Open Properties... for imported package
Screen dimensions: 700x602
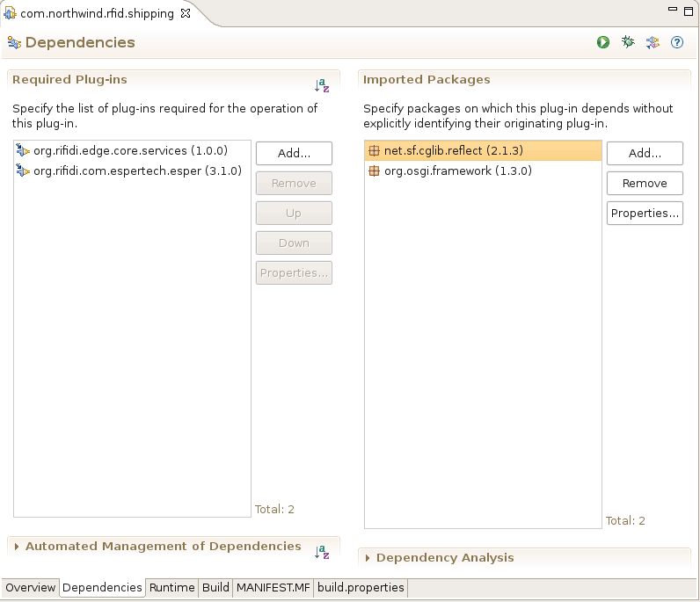tap(645, 213)
